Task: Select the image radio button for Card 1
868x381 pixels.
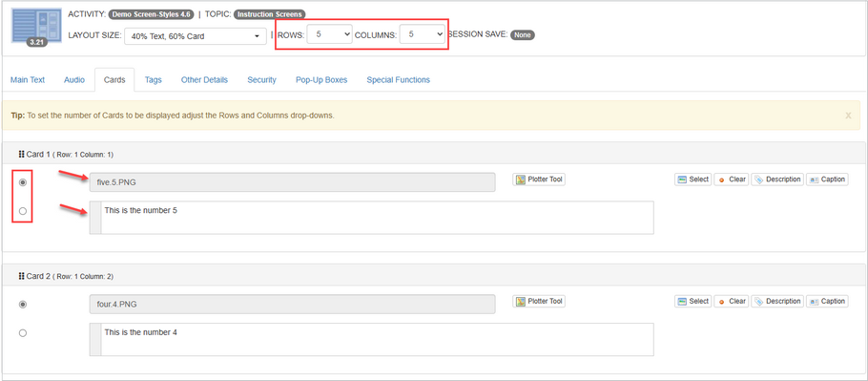Action: click(23, 182)
